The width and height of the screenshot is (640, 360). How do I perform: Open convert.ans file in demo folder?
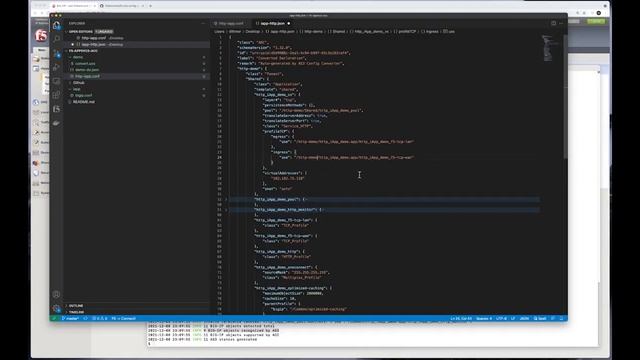tap(137, 63)
